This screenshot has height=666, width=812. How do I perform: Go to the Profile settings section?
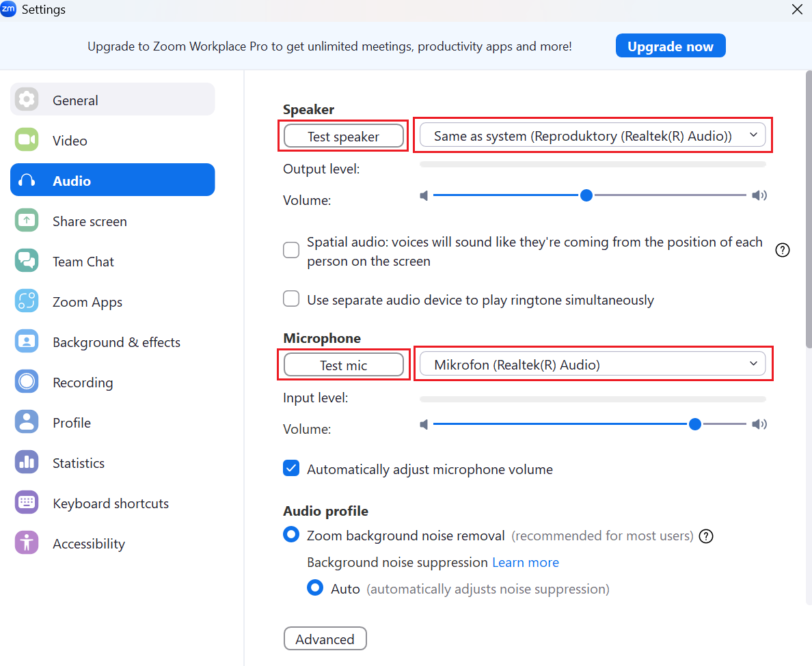[x=72, y=423]
